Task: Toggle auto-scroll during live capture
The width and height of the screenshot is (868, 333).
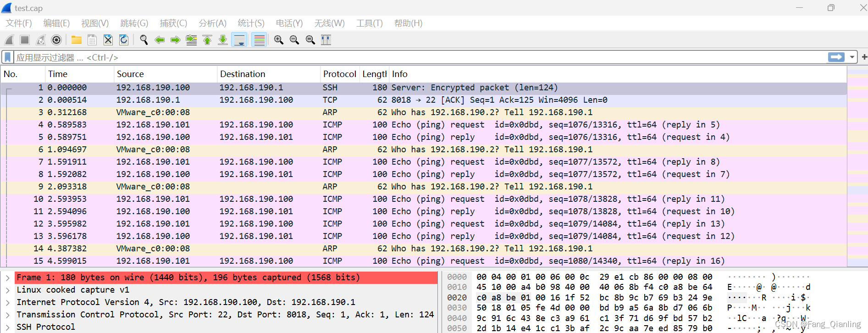Action: (239, 40)
